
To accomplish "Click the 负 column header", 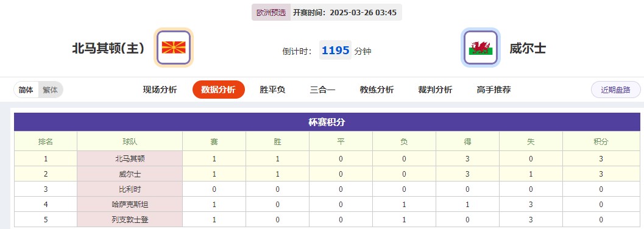I will (404, 141).
